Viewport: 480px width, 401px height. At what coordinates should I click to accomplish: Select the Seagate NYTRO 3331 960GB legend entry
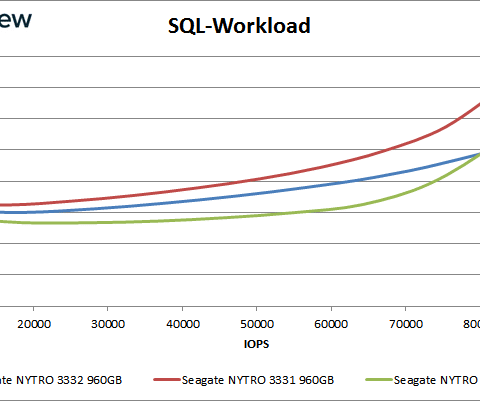(x=244, y=380)
